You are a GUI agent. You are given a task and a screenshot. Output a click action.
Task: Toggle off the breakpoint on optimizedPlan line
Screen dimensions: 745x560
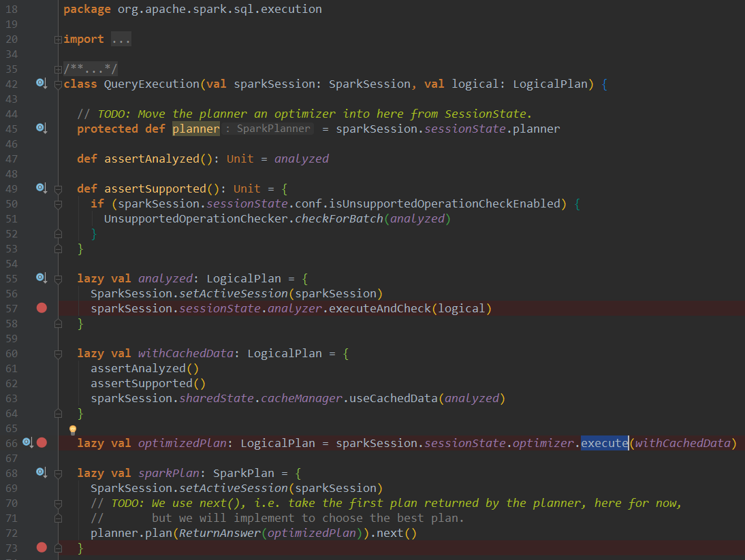pyautogui.click(x=42, y=443)
